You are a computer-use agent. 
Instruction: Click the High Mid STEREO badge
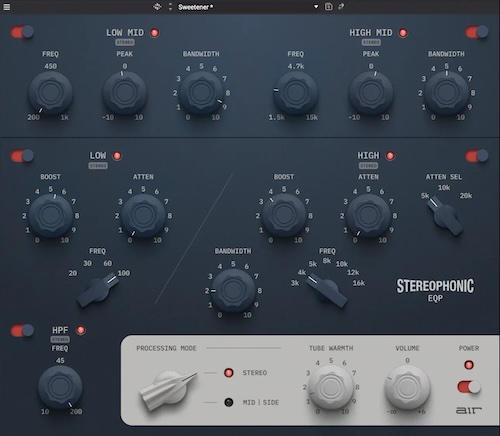371,42
